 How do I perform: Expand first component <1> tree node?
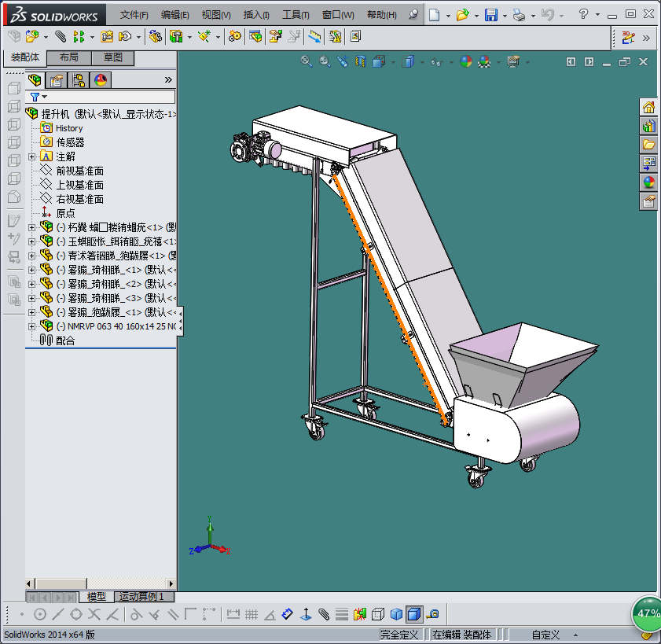point(31,228)
